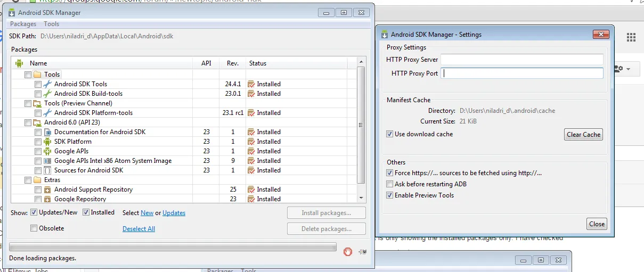Check the Extras group checkbox

[28, 180]
